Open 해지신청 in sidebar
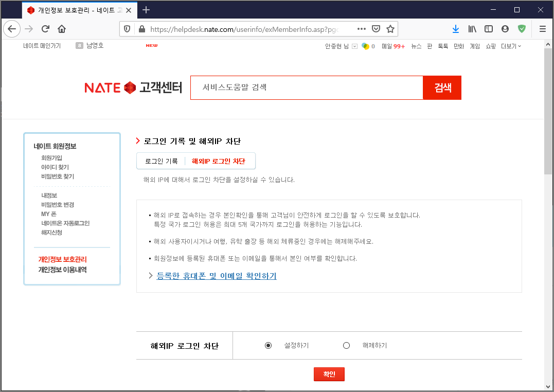 [x=51, y=233]
